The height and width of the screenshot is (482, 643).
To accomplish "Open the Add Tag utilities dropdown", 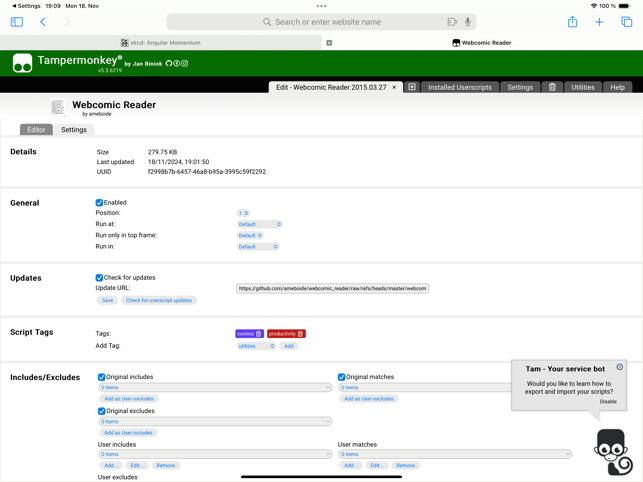I will pyautogui.click(x=256, y=346).
